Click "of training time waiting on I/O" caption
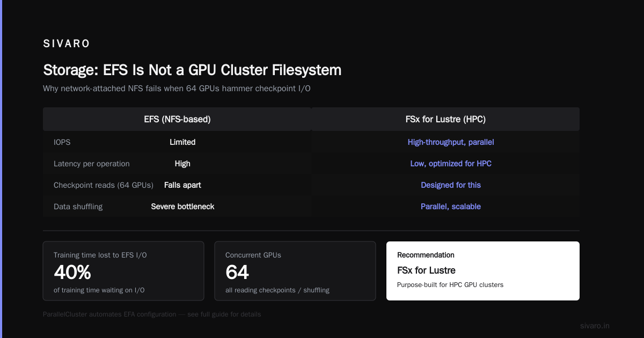 point(99,290)
